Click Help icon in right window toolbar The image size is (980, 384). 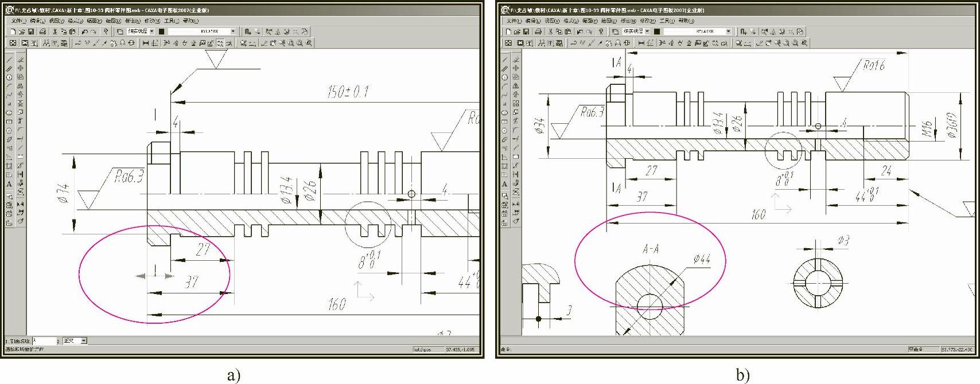tap(601, 32)
